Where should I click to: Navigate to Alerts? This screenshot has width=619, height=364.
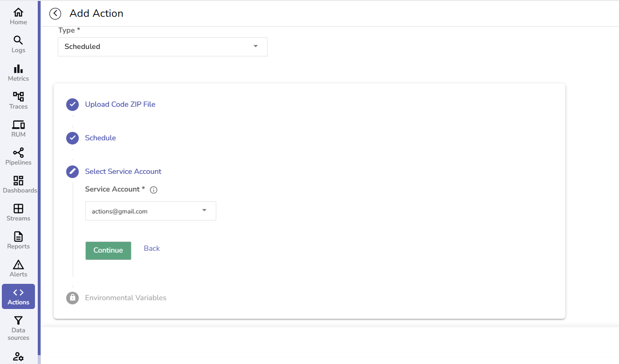(x=18, y=268)
